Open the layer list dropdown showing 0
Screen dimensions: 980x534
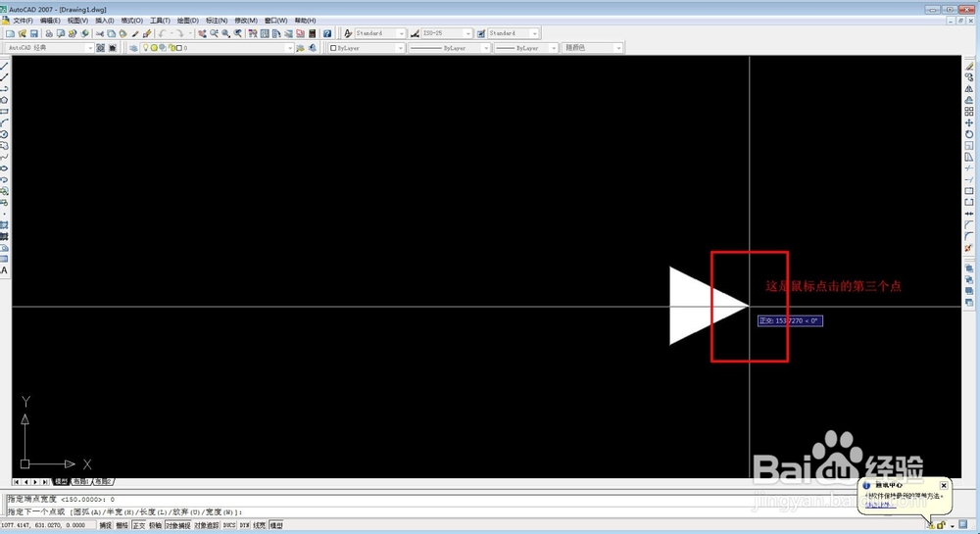(x=289, y=47)
